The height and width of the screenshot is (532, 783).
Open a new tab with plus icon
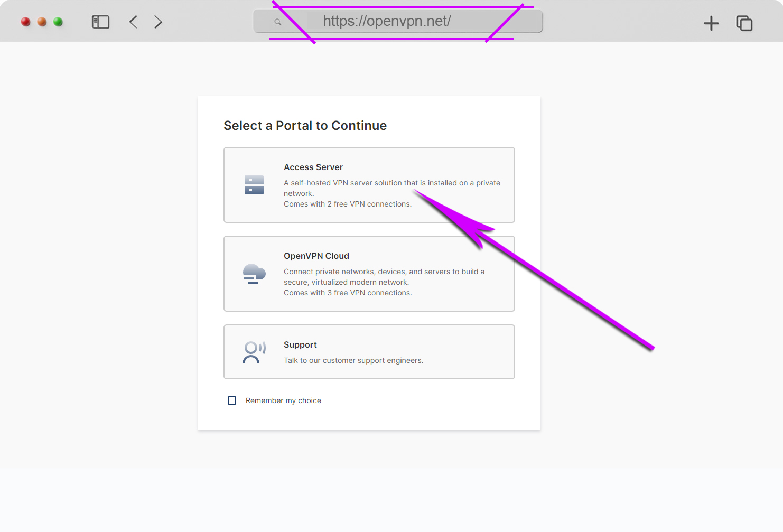[711, 23]
